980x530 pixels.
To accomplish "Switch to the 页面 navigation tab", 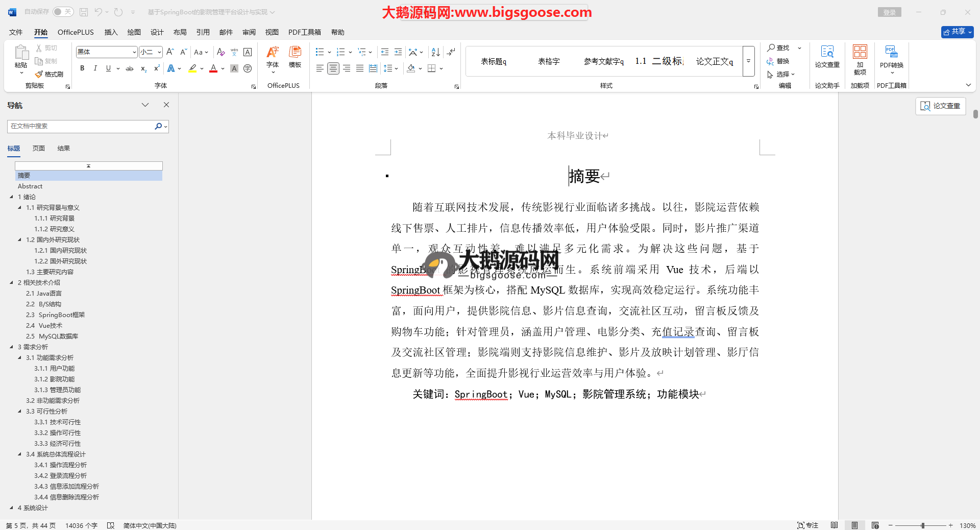I will tap(39, 149).
